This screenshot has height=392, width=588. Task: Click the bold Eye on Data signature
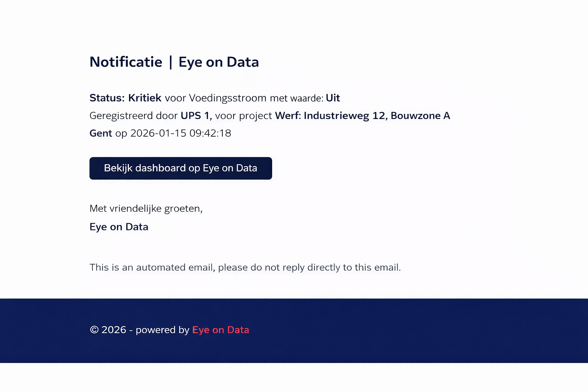point(119,227)
